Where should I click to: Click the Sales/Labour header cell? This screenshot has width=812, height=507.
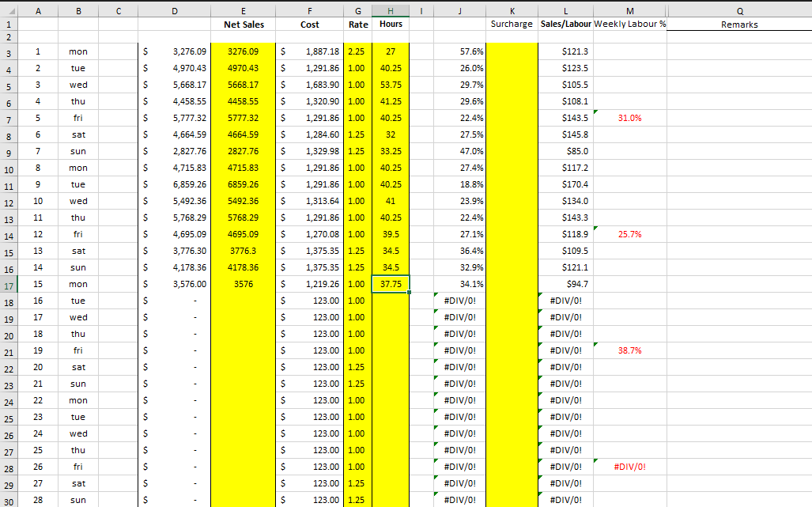pos(565,24)
